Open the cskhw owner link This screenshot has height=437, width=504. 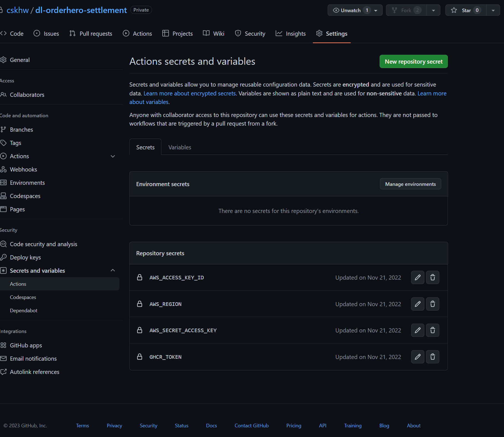tap(18, 10)
